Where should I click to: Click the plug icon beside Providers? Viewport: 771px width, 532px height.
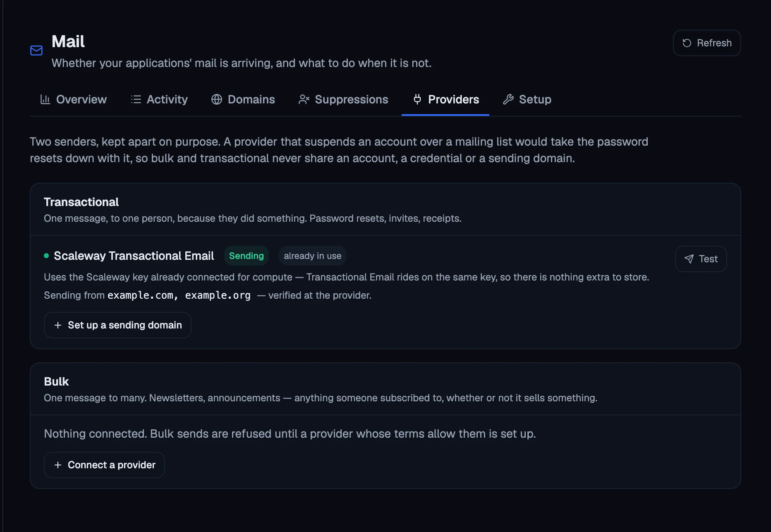pos(417,99)
